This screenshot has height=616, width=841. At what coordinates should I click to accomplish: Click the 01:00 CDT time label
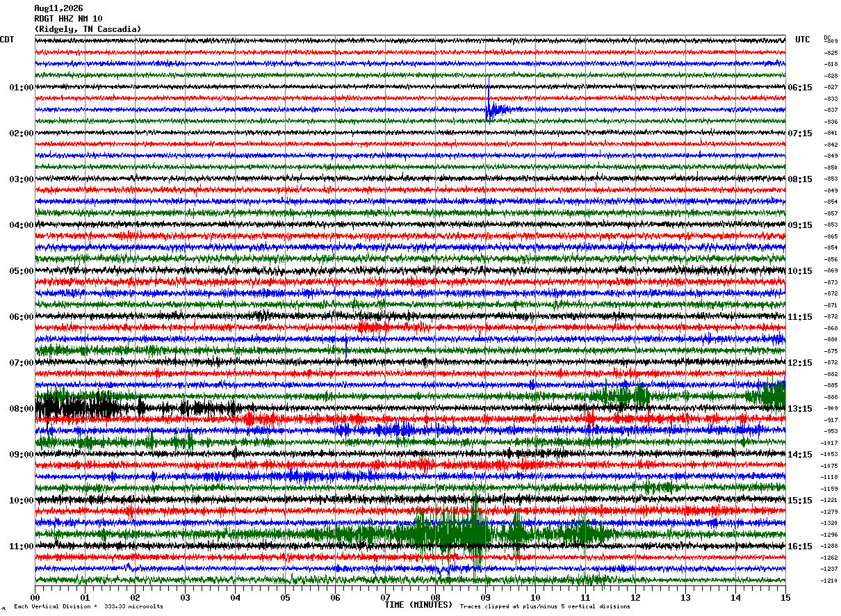tap(22, 88)
